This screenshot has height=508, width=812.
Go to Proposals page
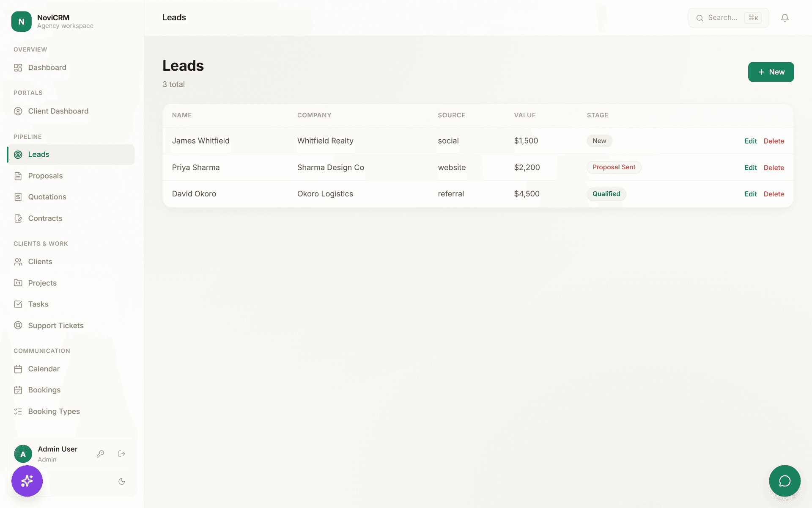pos(71,176)
